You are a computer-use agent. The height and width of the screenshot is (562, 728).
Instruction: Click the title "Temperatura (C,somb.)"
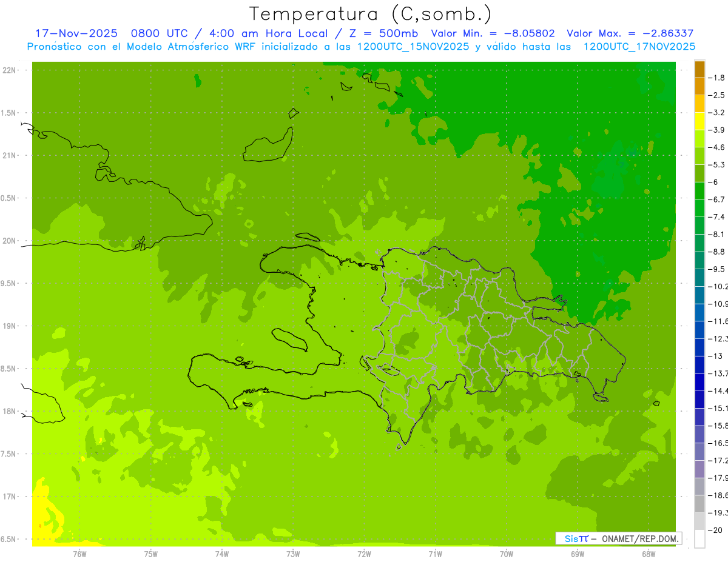(371, 14)
